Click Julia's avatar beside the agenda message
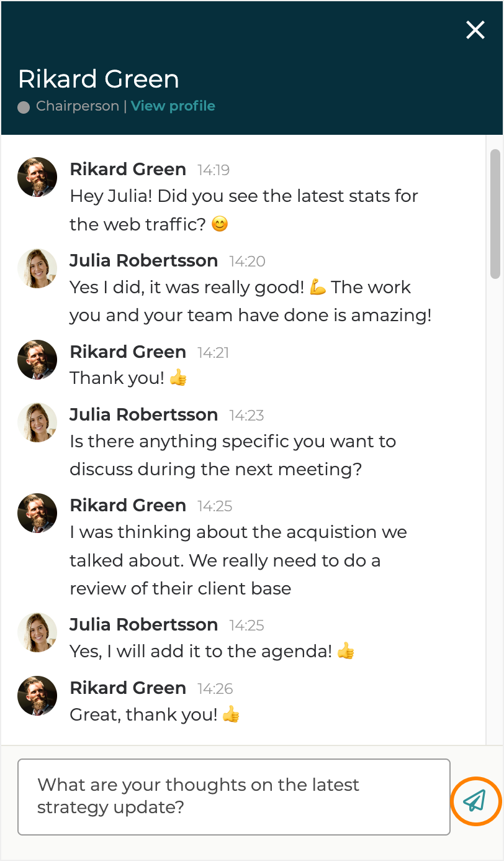504x861 pixels. tap(37, 632)
